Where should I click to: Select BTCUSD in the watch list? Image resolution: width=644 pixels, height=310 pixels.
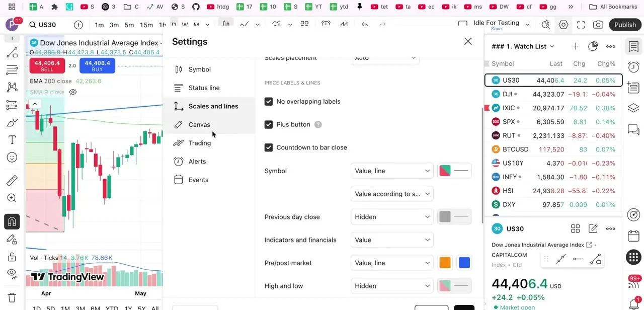[x=553, y=149]
